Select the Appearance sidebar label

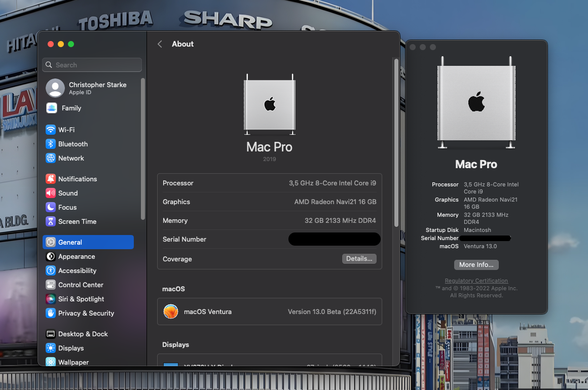[77, 256]
